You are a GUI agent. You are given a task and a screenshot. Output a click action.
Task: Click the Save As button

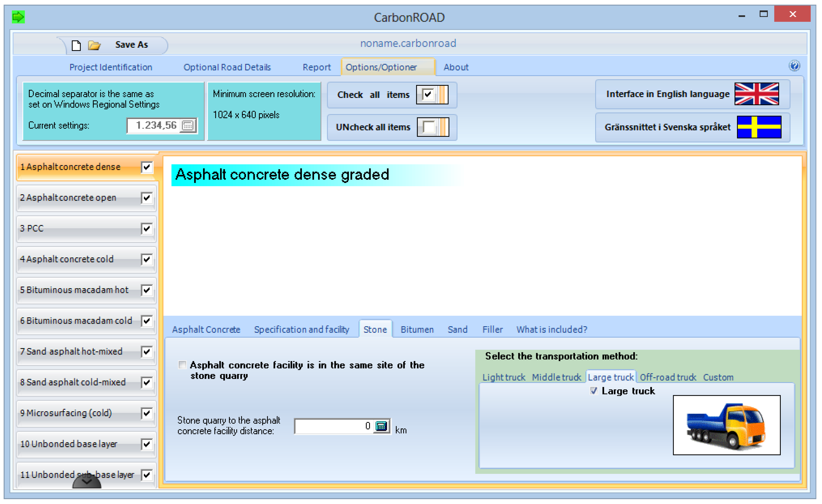132,45
